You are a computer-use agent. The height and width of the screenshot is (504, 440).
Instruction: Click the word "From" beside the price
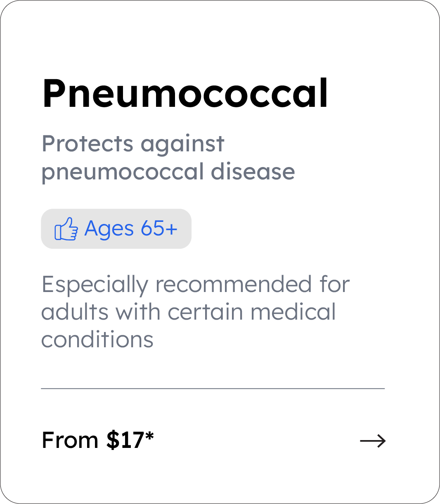[x=70, y=440]
